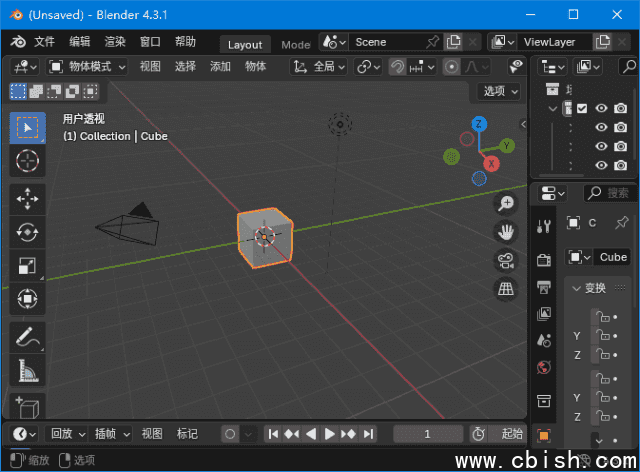Open the World properties tab
640x472 pixels.
coord(544,367)
